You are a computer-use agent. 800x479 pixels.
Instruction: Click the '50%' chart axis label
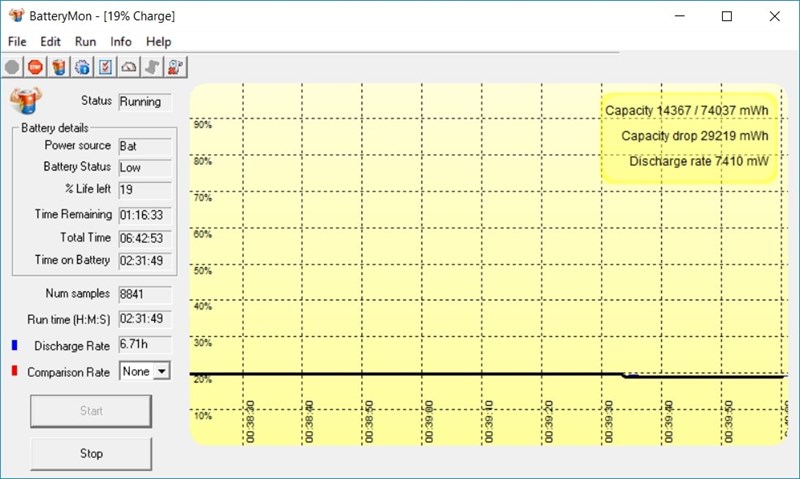(x=203, y=271)
